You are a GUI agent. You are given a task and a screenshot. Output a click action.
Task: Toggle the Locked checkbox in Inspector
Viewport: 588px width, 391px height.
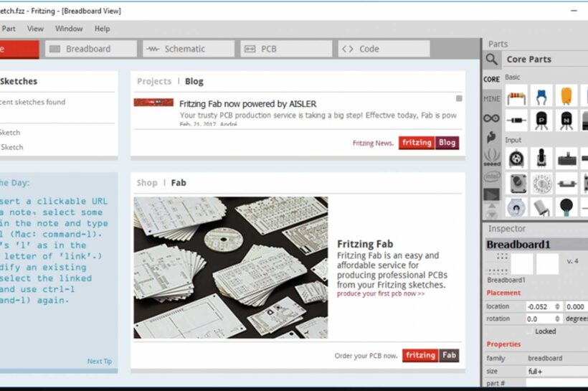pos(531,331)
